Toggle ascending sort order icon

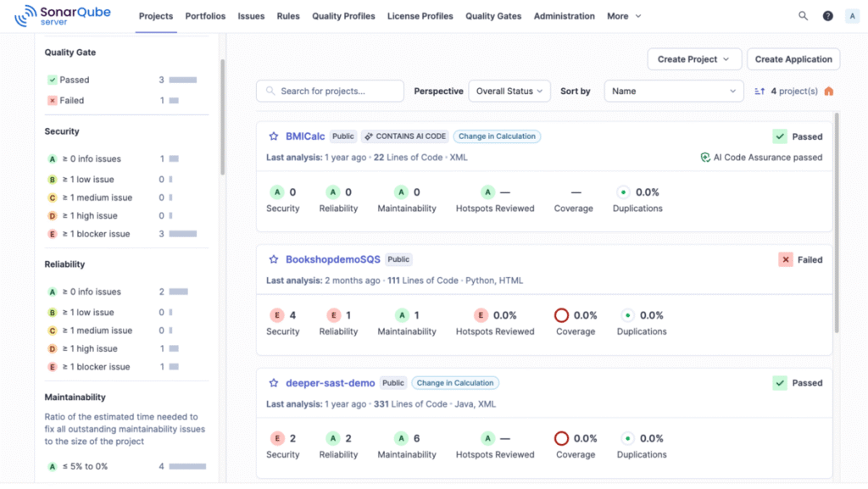pos(759,92)
